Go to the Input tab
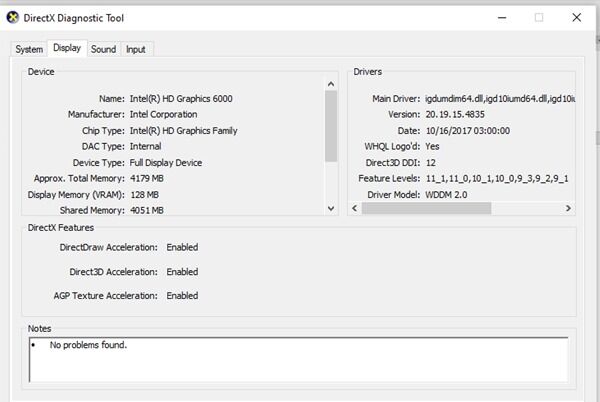The image size is (600, 402). click(x=136, y=49)
